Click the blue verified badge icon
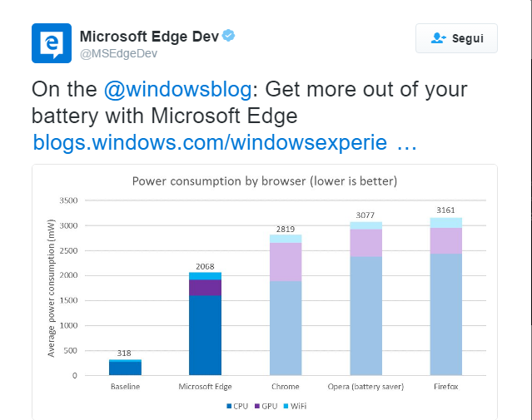The width and height of the screenshot is (532, 420). (x=227, y=37)
